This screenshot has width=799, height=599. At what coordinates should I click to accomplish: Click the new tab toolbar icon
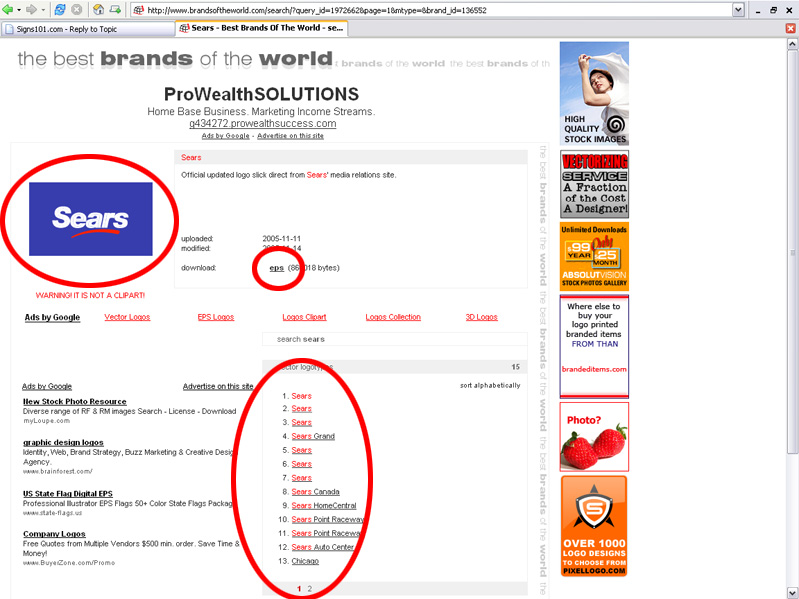[x=116, y=10]
